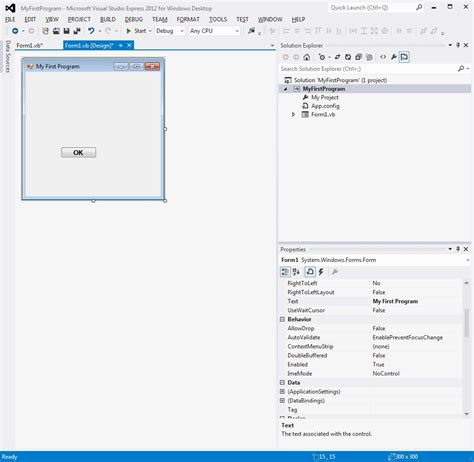Click the Visual Studio logo icon
Screen dimensions: 474x462
tap(10, 8)
